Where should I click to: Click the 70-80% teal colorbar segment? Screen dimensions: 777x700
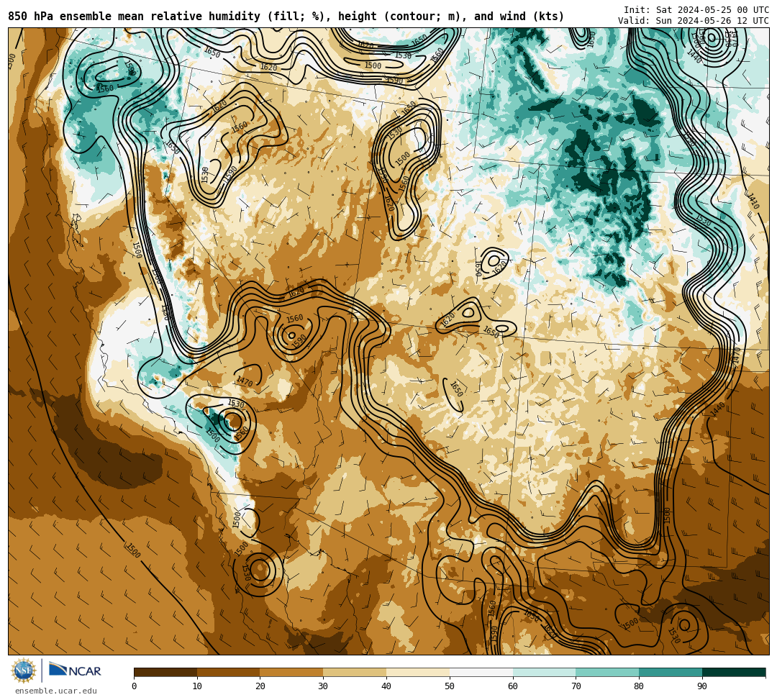(x=607, y=672)
